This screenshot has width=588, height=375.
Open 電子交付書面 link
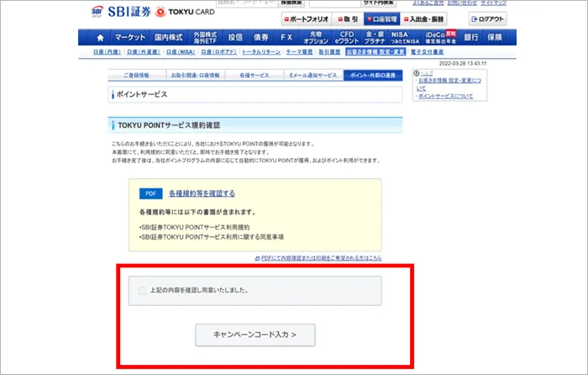[x=427, y=52]
